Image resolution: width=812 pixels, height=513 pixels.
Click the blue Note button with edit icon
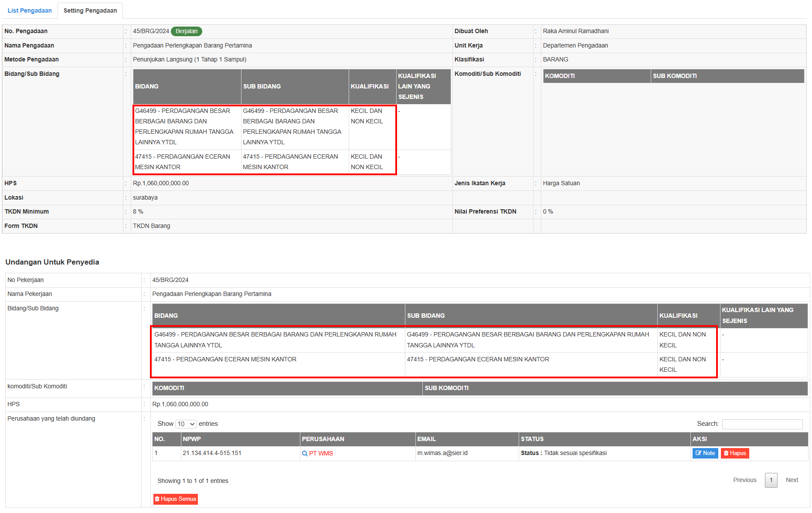coord(705,453)
